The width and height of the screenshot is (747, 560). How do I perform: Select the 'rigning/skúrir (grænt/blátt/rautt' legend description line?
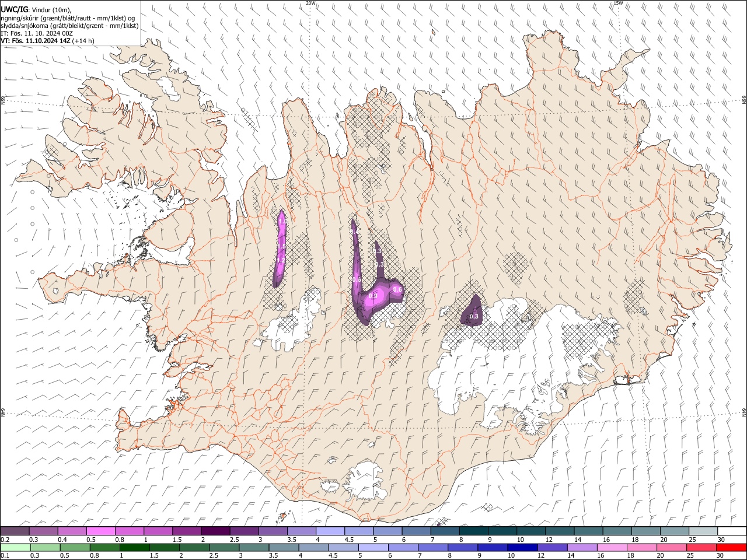click(x=68, y=17)
